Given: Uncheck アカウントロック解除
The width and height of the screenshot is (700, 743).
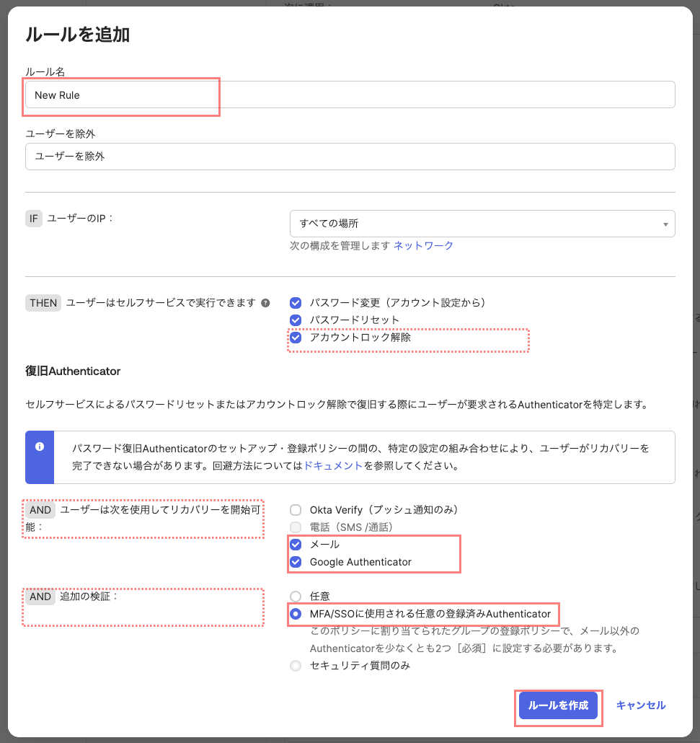Looking at the screenshot, I should click(x=296, y=338).
